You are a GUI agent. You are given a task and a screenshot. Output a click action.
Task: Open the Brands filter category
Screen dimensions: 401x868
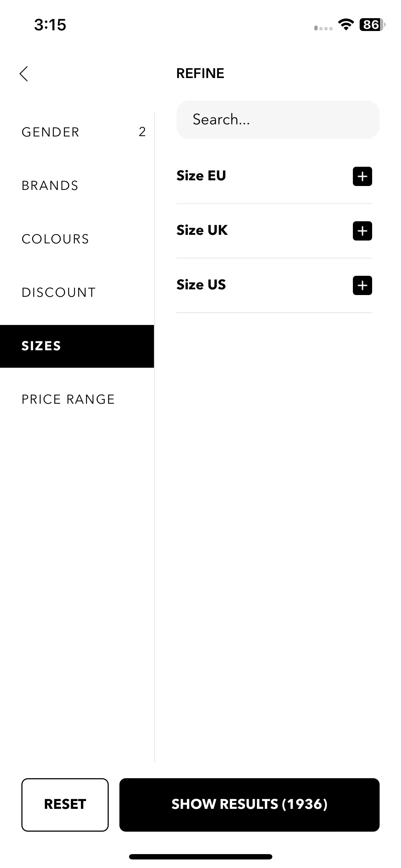tap(77, 186)
